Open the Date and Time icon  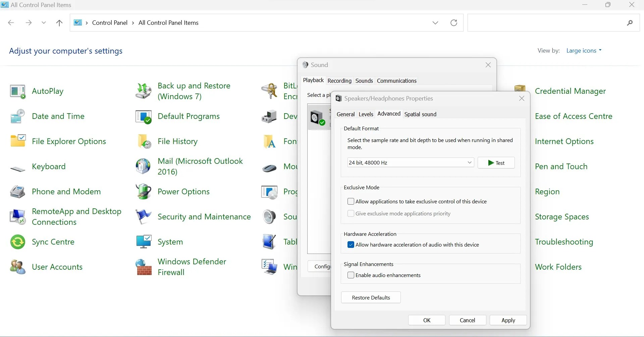(x=18, y=116)
